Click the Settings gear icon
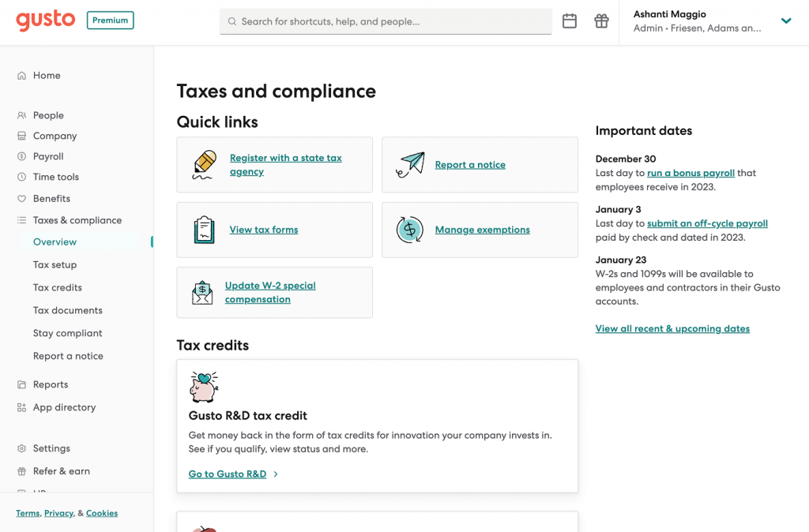809x532 pixels. [x=21, y=448]
